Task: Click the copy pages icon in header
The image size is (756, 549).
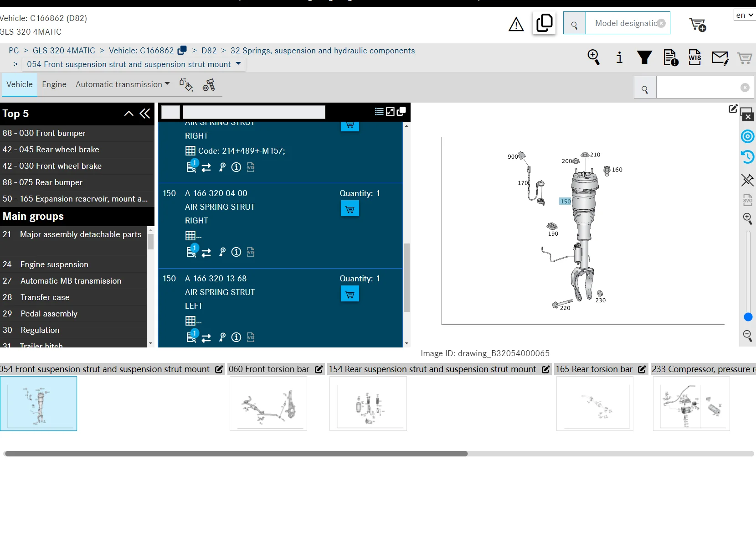Action: 544,23
